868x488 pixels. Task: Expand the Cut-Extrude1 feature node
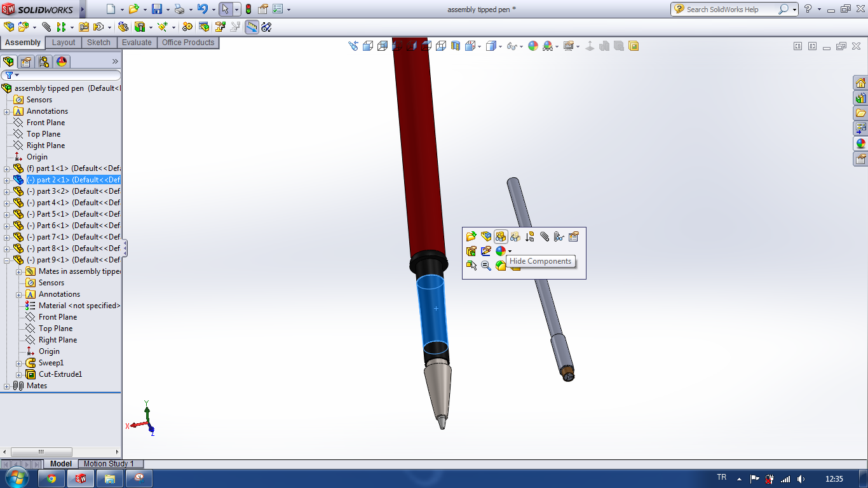point(19,374)
